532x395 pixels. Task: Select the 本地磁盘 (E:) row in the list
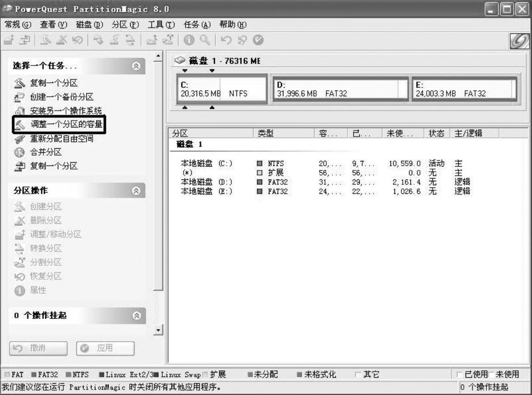pyautogui.click(x=325, y=191)
